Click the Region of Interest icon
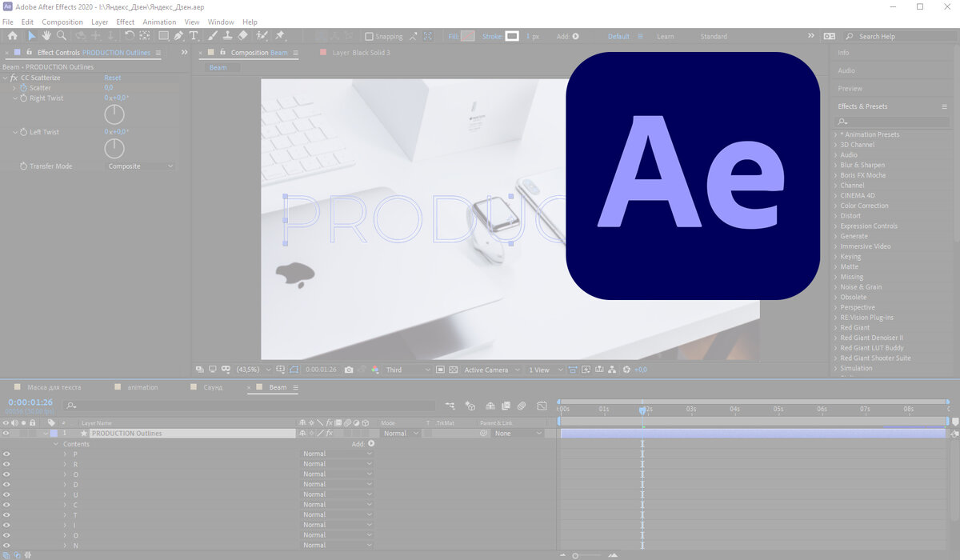This screenshot has height=560, width=960. point(440,370)
